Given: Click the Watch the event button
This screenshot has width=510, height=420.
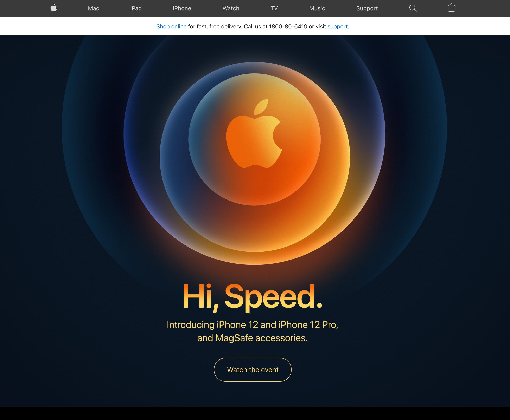Looking at the screenshot, I should (x=253, y=370).
